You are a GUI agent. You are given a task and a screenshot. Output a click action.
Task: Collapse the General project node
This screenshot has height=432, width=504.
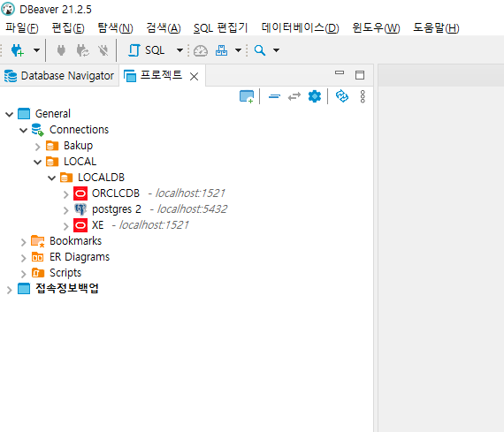pos(10,114)
